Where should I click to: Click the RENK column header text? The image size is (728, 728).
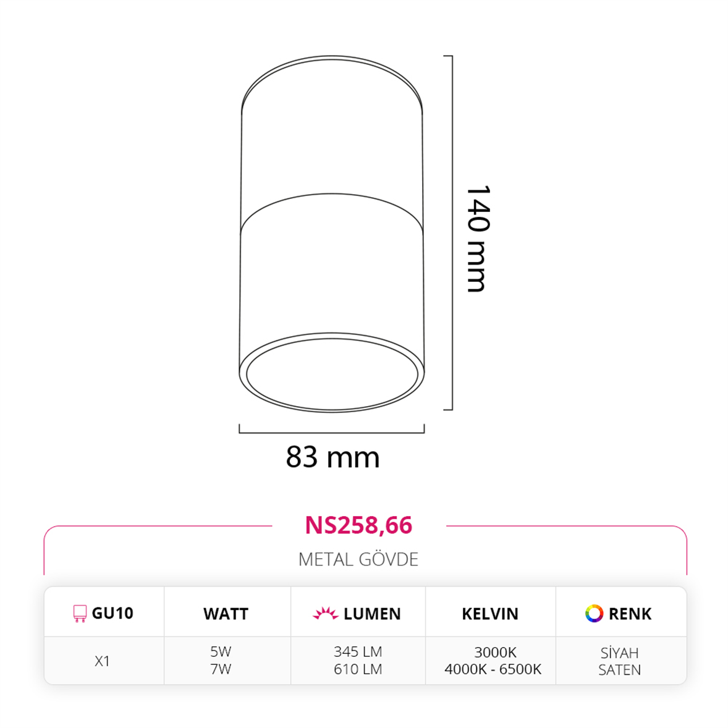tap(630, 614)
